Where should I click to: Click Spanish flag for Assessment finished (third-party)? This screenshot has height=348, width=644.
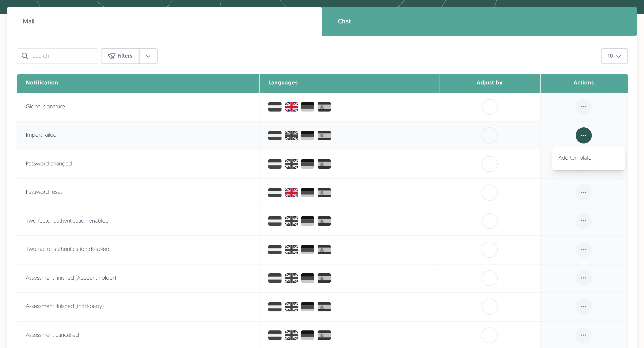[324, 307]
